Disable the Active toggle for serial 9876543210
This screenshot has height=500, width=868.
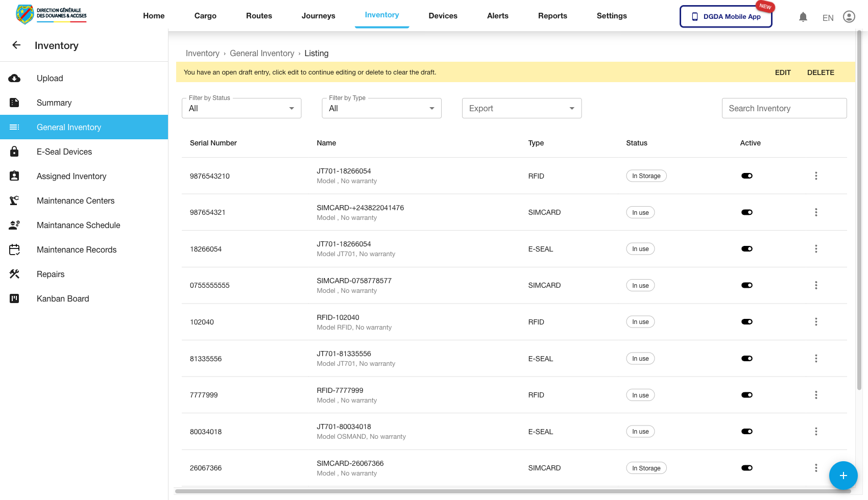[x=747, y=176]
